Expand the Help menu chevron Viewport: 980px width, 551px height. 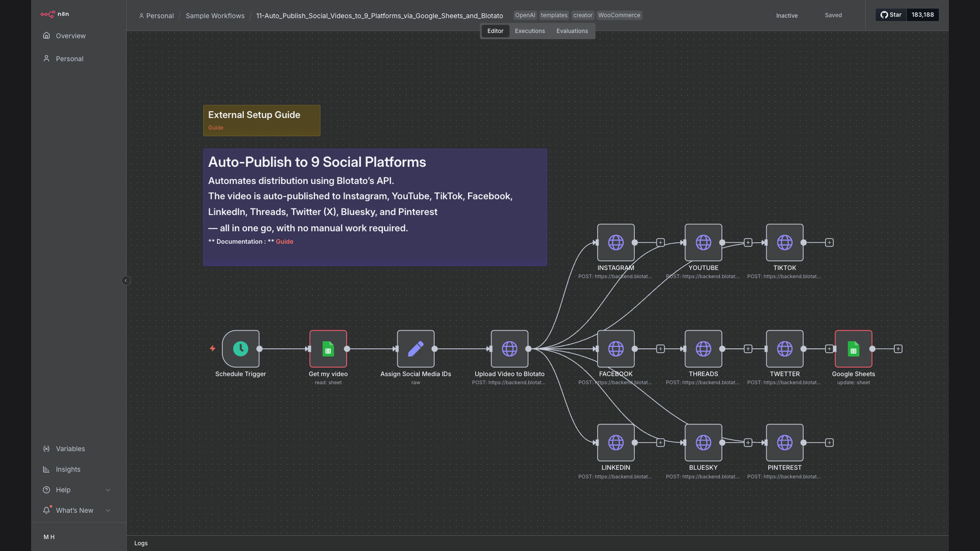[x=108, y=490]
